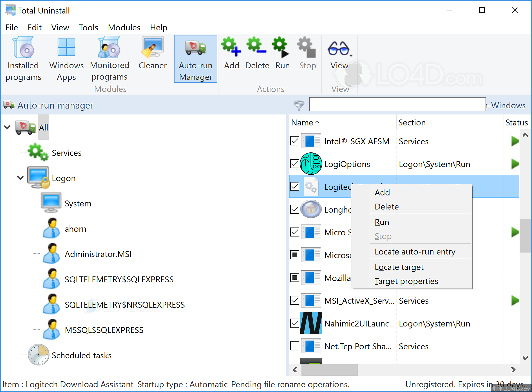Enable the Net.Tcp Port Sharing checkbox

coord(294,346)
